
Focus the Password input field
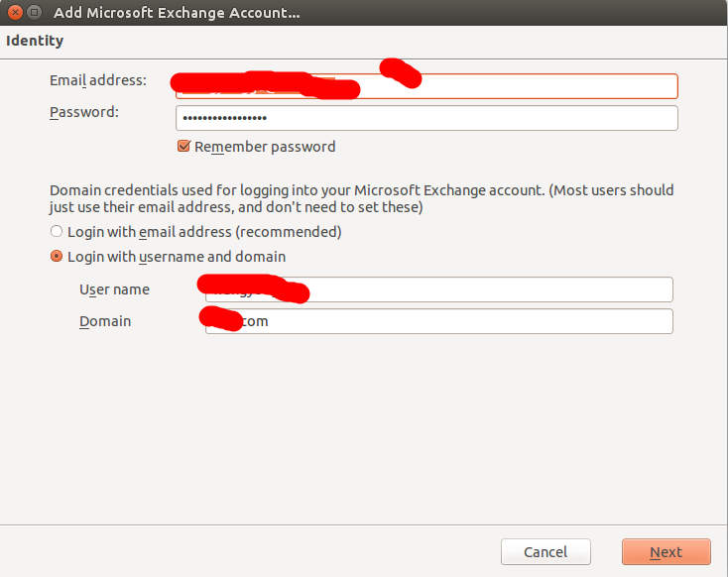tap(426, 118)
